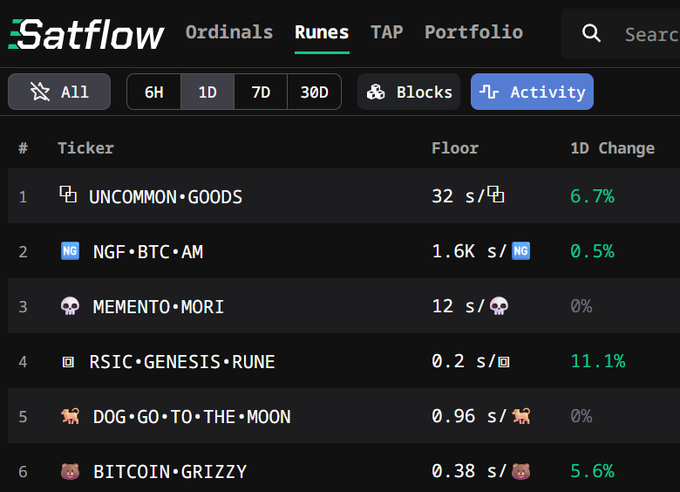Click the bear icon beside 0.38 s/

click(x=521, y=471)
